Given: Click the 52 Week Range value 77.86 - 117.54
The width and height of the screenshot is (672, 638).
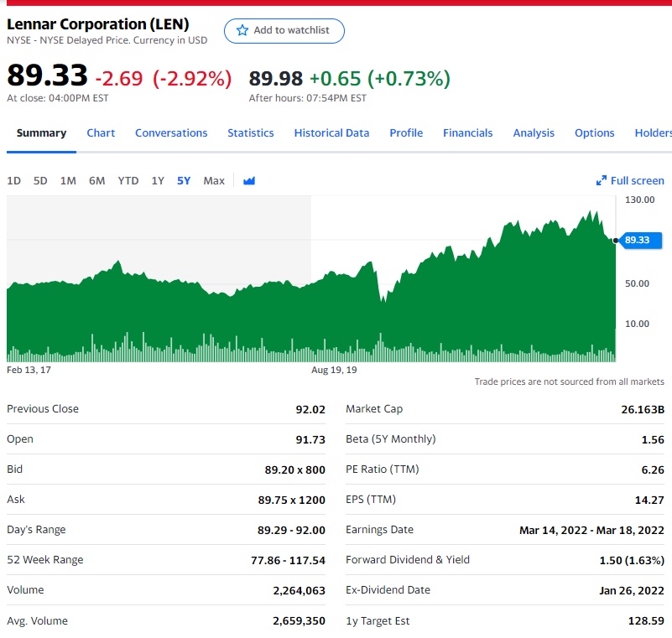Looking at the screenshot, I should pyautogui.click(x=288, y=561).
